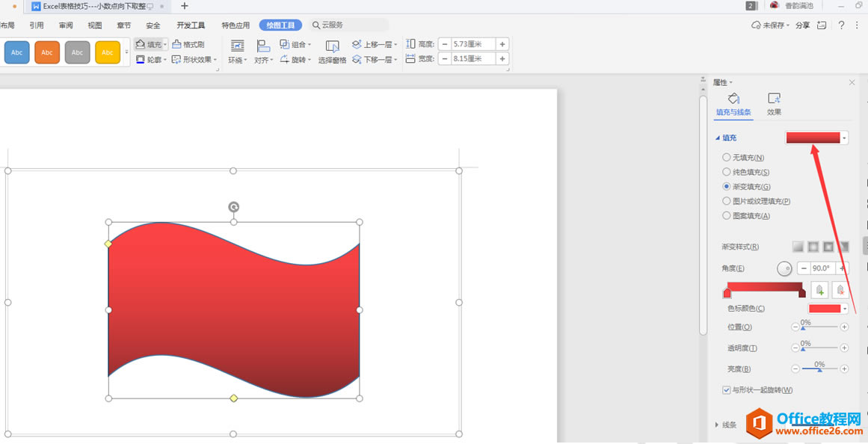Click the 分享 share button
The image size is (868, 444).
click(803, 25)
